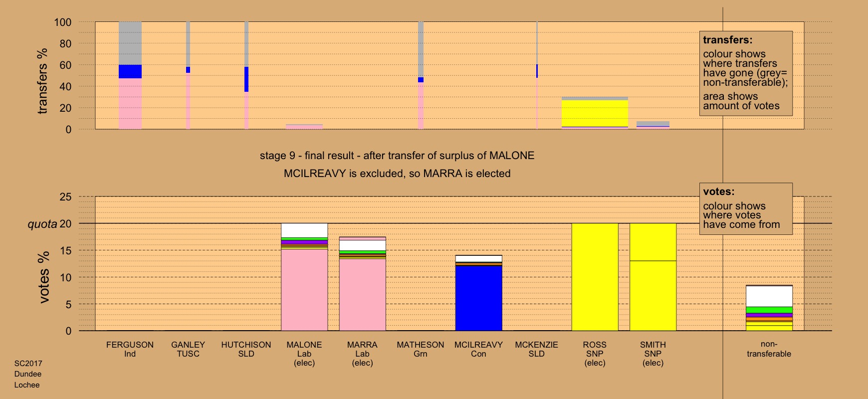This screenshot has height=399, width=868.
Task: Click the blue MCILREAVY Con vote bar
Action: click(478, 298)
